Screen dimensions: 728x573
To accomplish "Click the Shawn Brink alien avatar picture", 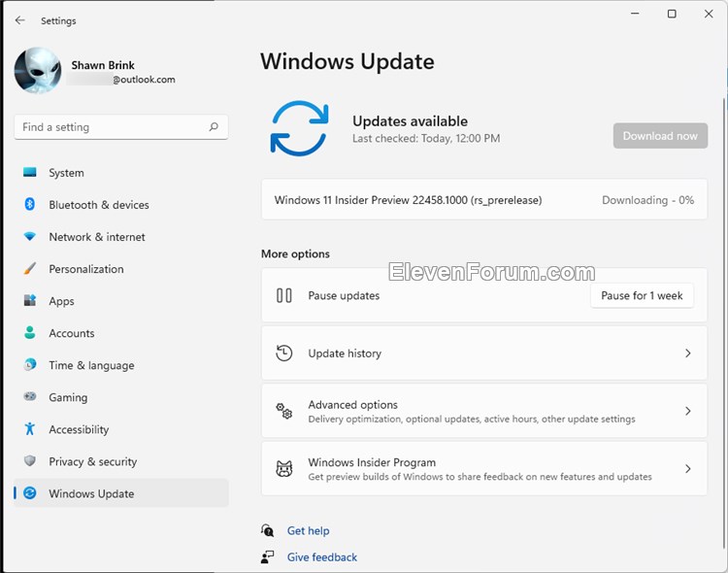I will click(x=38, y=71).
